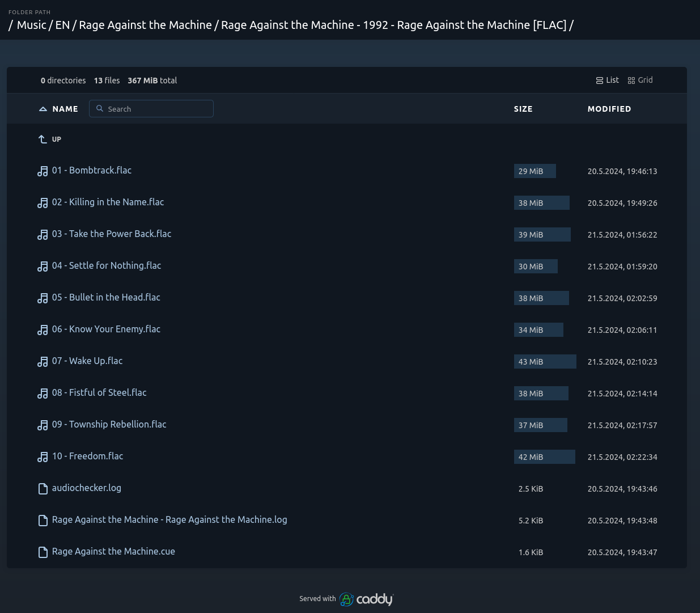The height and width of the screenshot is (613, 700).
Task: Click the 13 files count text
Action: (107, 81)
